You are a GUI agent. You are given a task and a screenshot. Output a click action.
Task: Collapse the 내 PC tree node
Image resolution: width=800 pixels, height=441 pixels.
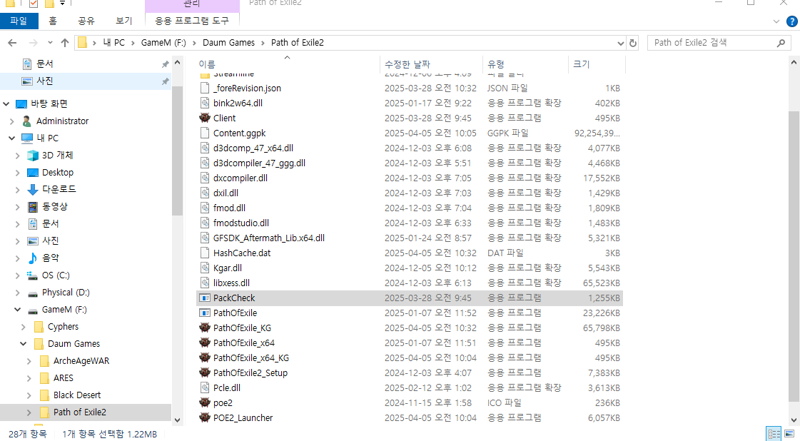(12, 138)
